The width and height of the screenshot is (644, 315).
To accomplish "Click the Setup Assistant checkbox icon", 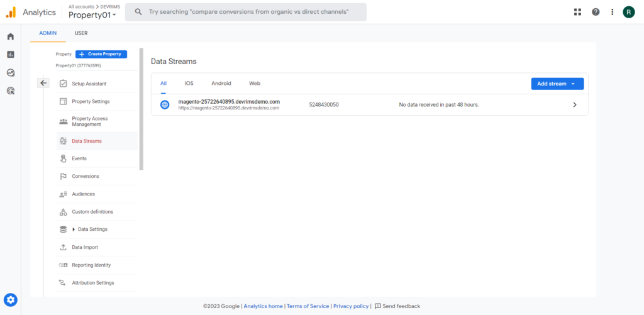I will [64, 84].
